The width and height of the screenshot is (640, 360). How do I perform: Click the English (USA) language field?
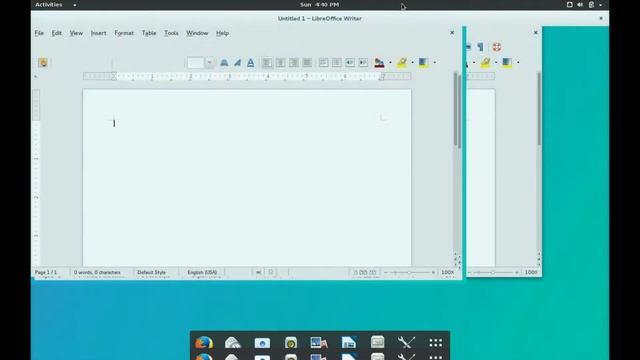point(202,272)
